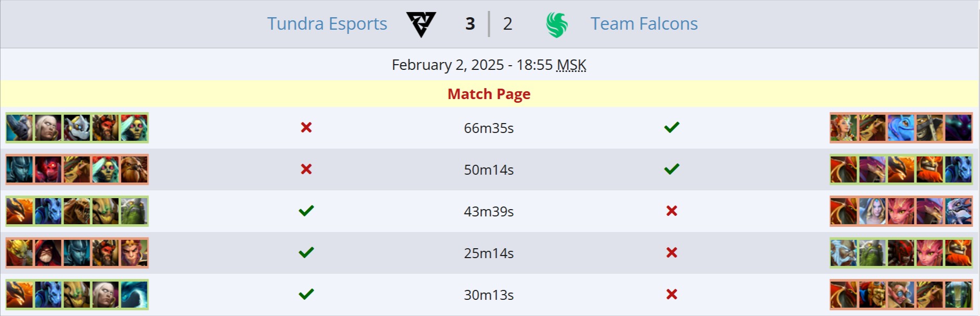Open the Team Falcons team link
Image resolution: width=980 pixels, height=316 pixels.
(643, 24)
